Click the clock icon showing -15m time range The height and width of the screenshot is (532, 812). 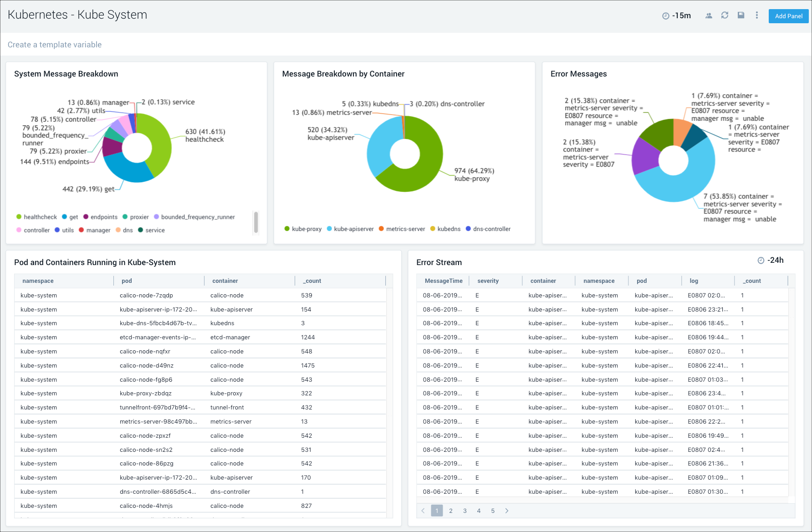(665, 15)
